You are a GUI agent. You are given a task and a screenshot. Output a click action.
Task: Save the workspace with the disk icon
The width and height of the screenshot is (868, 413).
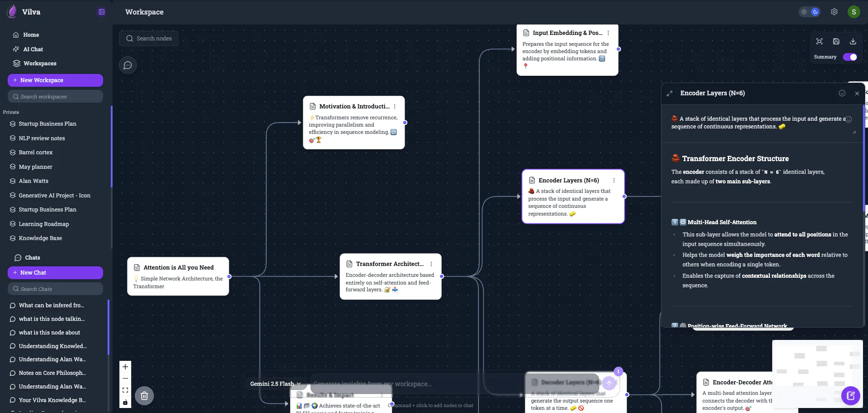pyautogui.click(x=836, y=41)
